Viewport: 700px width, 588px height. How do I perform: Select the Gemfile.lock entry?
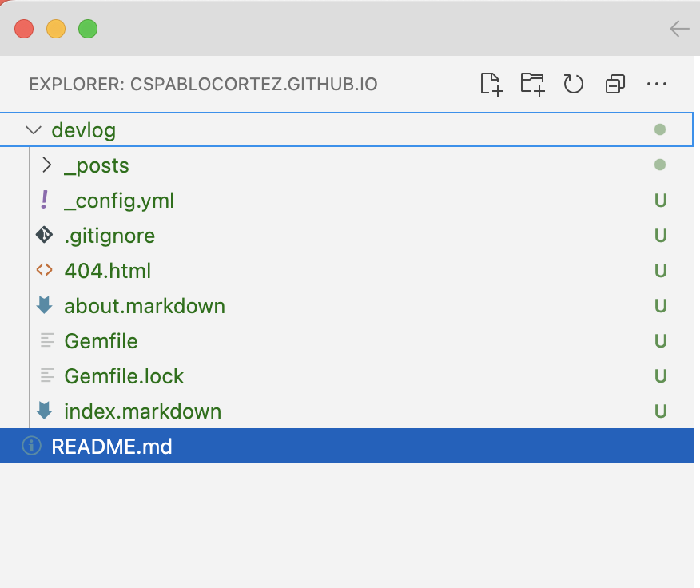coord(347,376)
